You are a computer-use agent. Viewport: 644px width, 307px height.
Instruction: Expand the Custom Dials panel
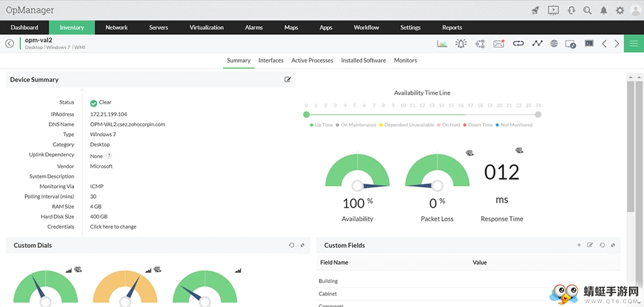pyautogui.click(x=302, y=245)
